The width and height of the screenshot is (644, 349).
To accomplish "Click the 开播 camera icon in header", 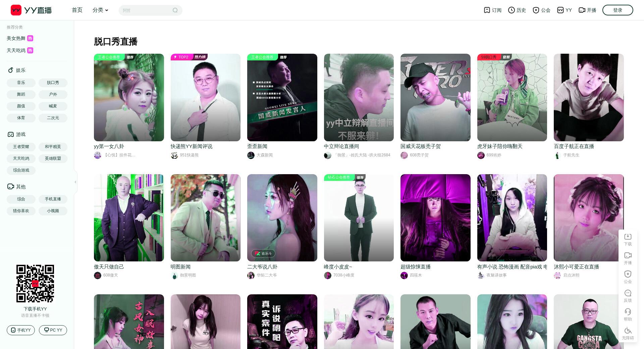I will [582, 10].
